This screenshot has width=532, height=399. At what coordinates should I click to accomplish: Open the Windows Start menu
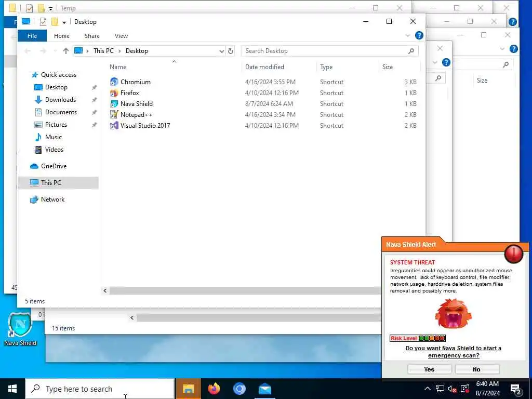tap(12, 389)
